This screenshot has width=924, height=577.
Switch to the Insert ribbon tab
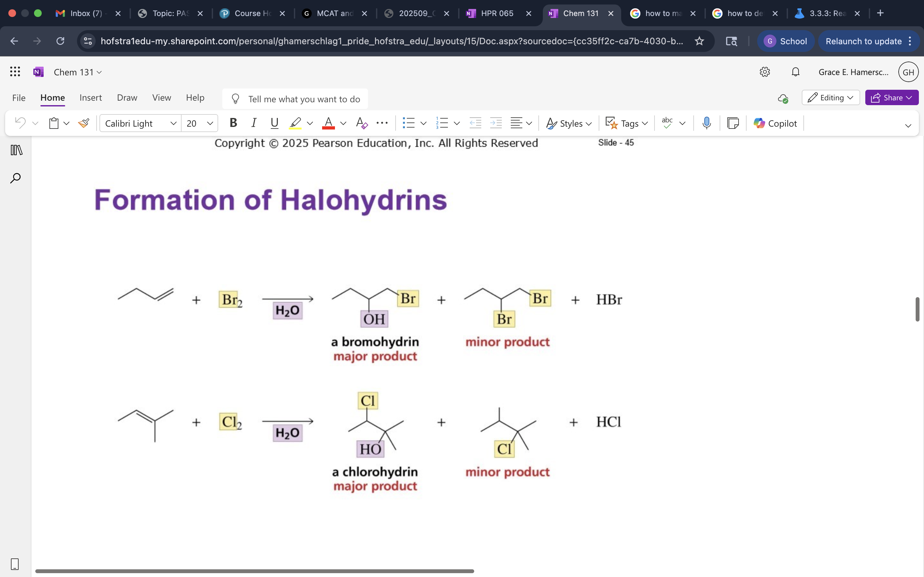tap(90, 98)
